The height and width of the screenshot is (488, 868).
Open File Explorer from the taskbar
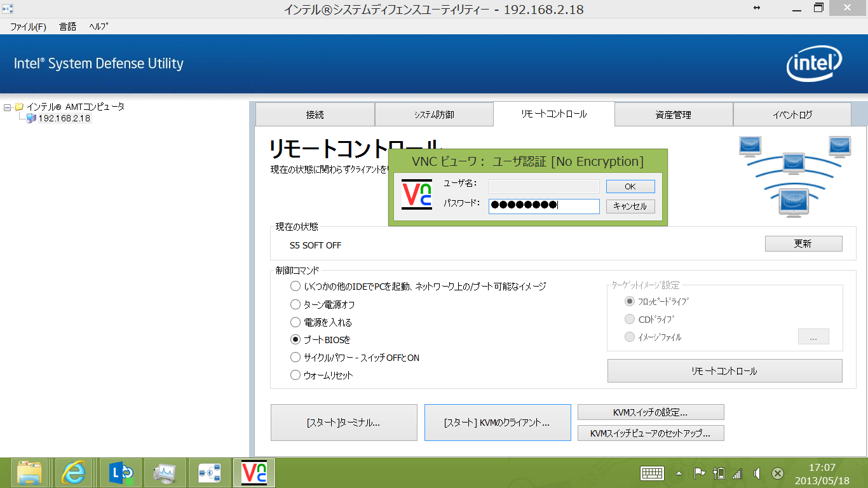pyautogui.click(x=30, y=473)
